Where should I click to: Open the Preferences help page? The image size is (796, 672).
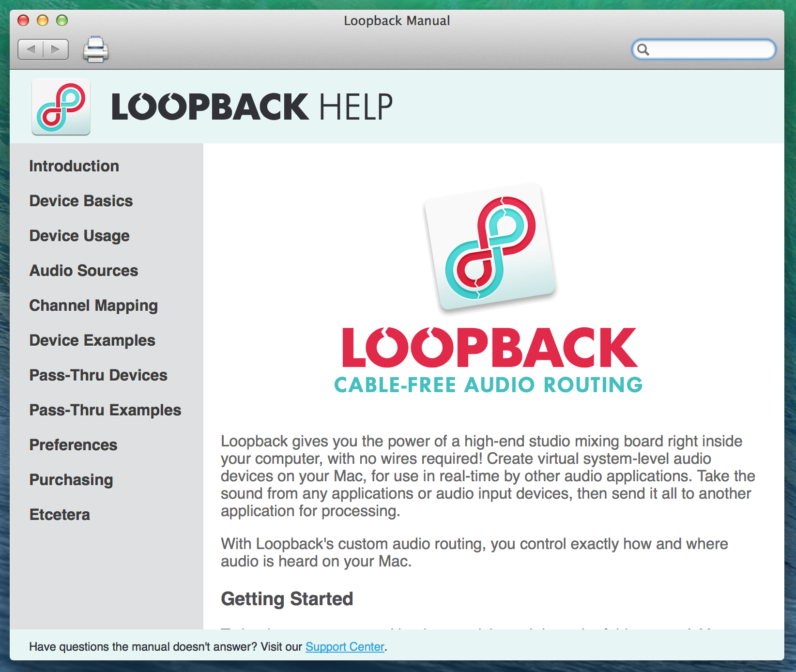click(x=73, y=445)
